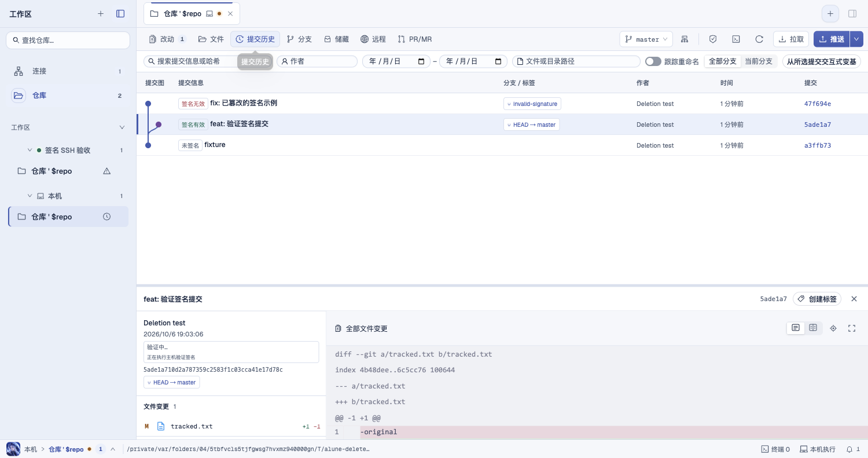
Task: Expand the status bar repo chevron
Action: point(113,449)
